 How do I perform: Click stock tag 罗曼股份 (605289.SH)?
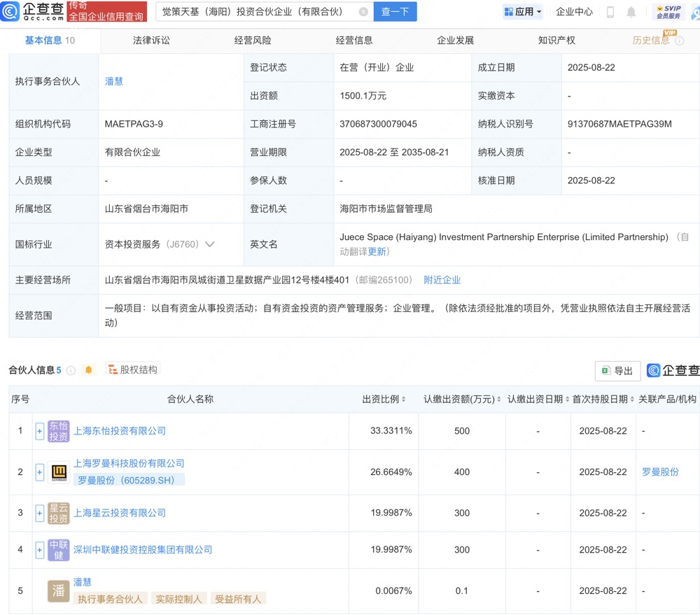point(129,480)
